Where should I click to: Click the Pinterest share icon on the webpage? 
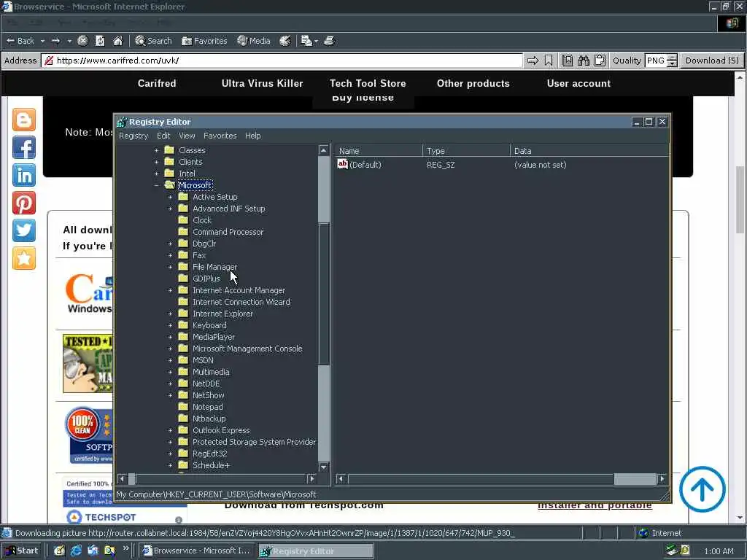click(24, 203)
